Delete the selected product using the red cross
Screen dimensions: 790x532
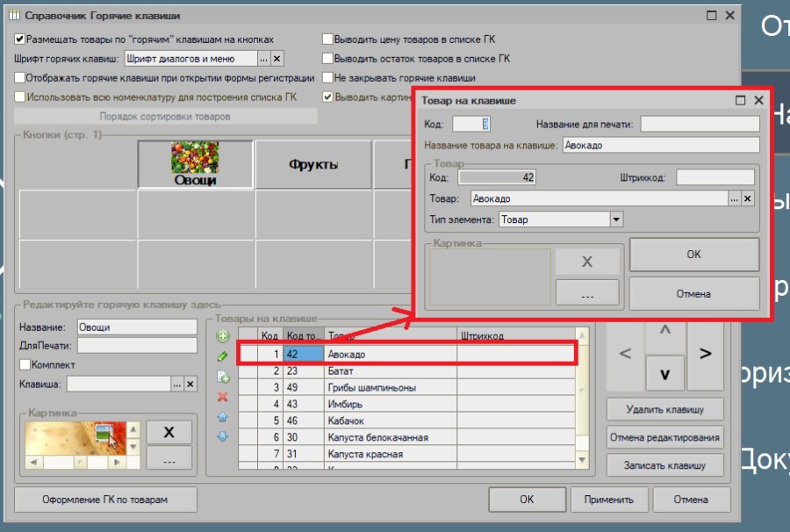[223, 397]
